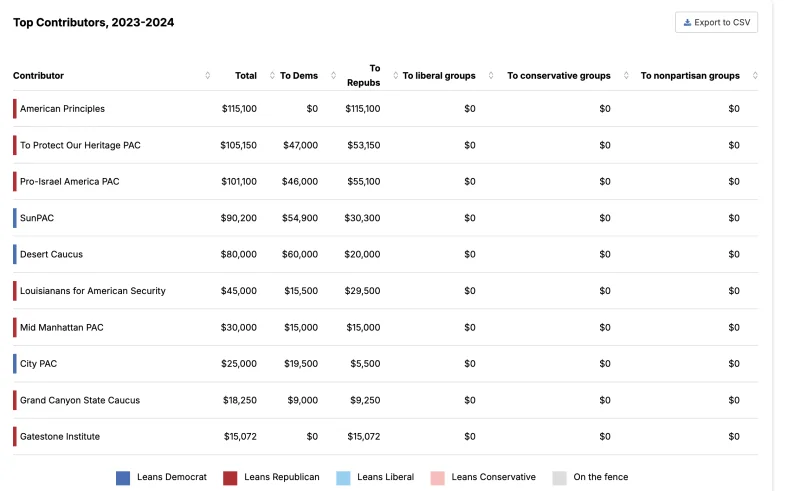Viewport: 800px width, 491px height.
Task: Sort by To Repubs column arrows
Action: point(395,76)
